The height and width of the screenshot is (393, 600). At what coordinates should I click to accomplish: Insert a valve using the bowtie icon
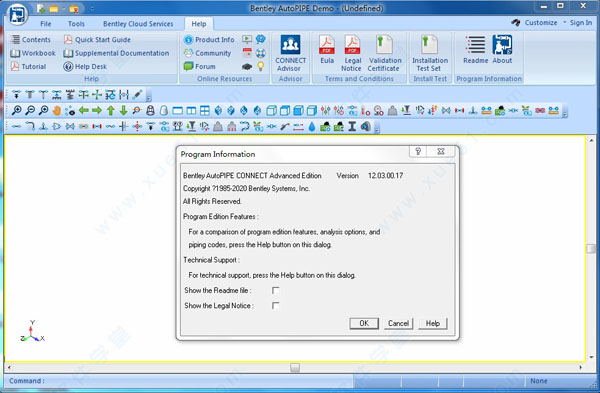70,126
